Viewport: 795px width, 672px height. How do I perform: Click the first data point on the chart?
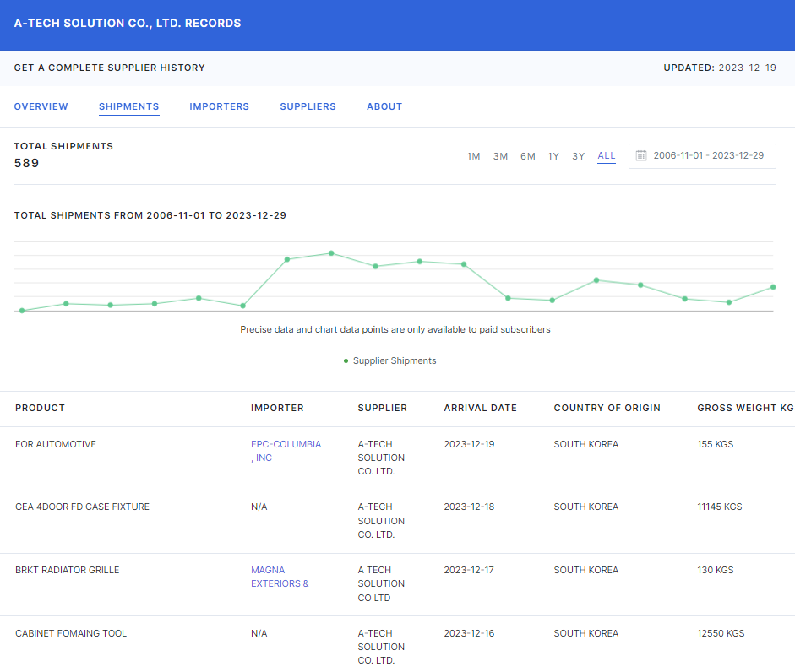pyautogui.click(x=22, y=311)
